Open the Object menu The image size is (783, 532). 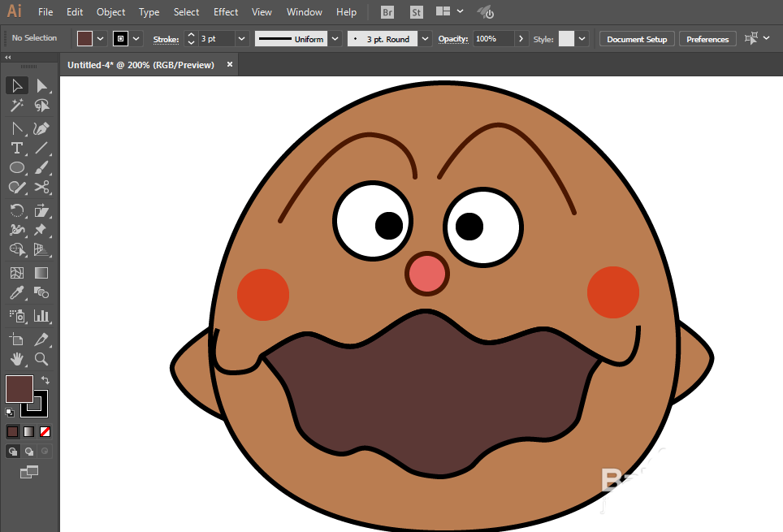(x=110, y=12)
